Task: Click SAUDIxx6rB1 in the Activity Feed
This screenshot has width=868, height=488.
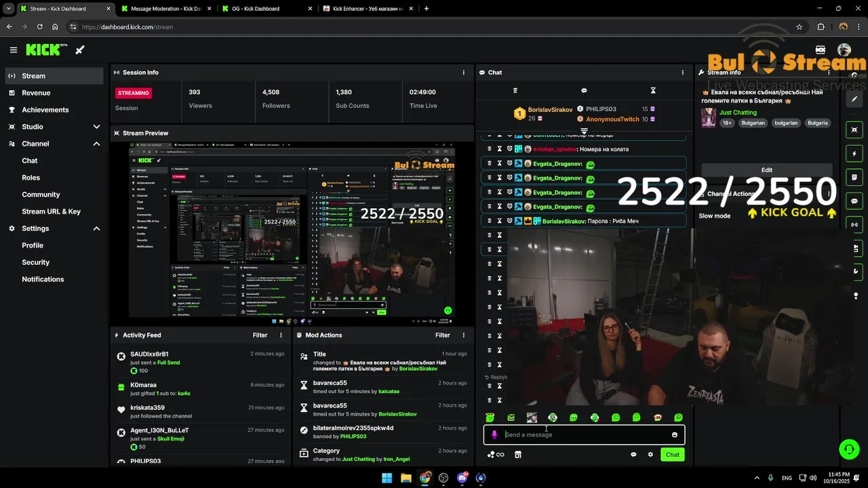Action: coord(149,354)
